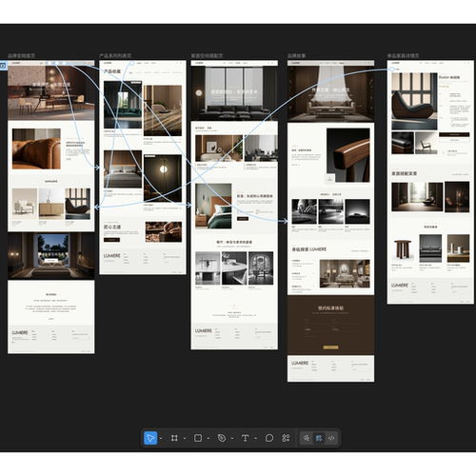Toggle the Design mode button

pyautogui.click(x=319, y=438)
